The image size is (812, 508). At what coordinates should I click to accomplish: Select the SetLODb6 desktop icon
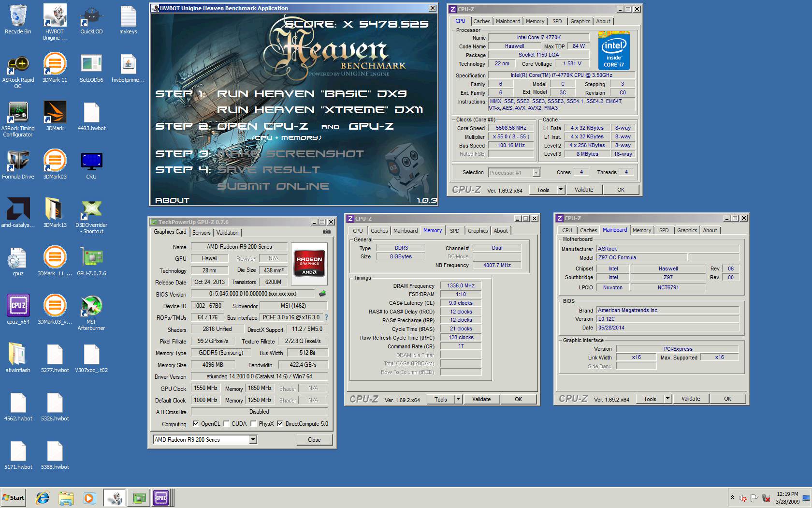pyautogui.click(x=91, y=68)
